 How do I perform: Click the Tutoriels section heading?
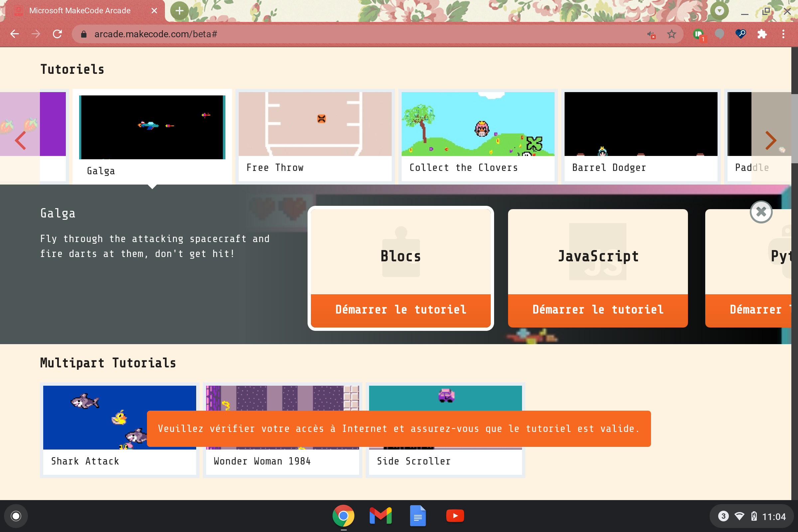click(72, 69)
